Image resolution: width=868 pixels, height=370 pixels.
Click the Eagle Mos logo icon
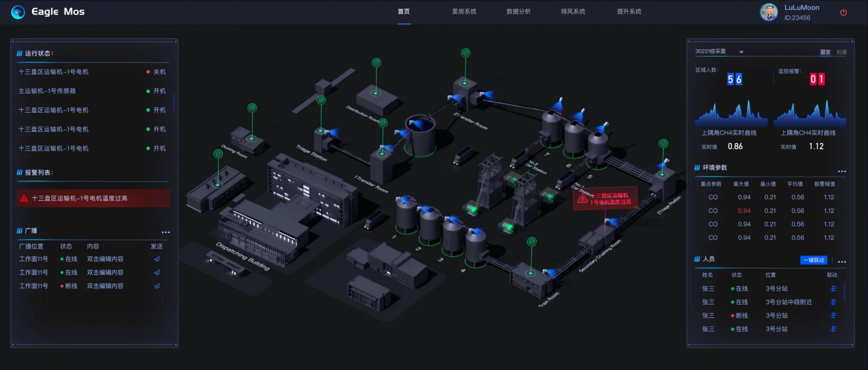click(x=18, y=12)
